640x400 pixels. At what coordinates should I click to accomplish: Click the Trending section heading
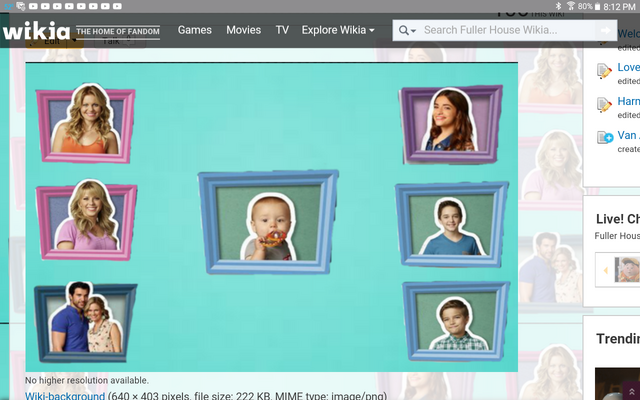coord(618,339)
